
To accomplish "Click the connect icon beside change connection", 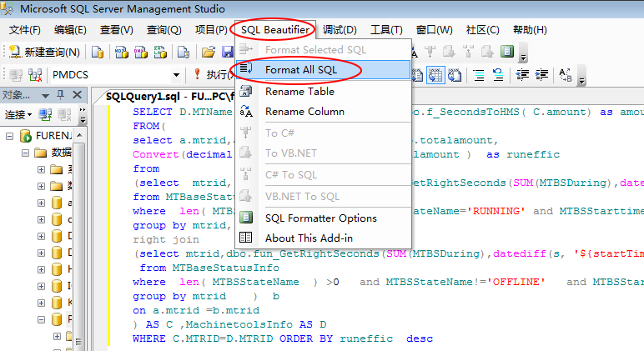I will pos(16,75).
